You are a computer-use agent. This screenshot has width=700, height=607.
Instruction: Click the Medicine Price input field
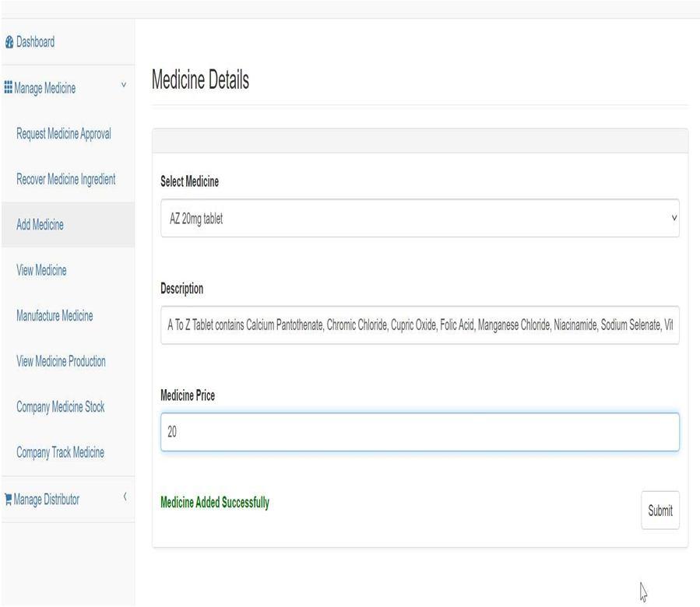coord(420,432)
